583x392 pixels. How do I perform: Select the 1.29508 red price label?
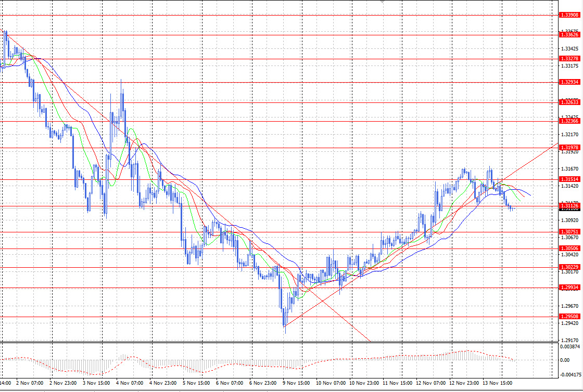click(569, 317)
